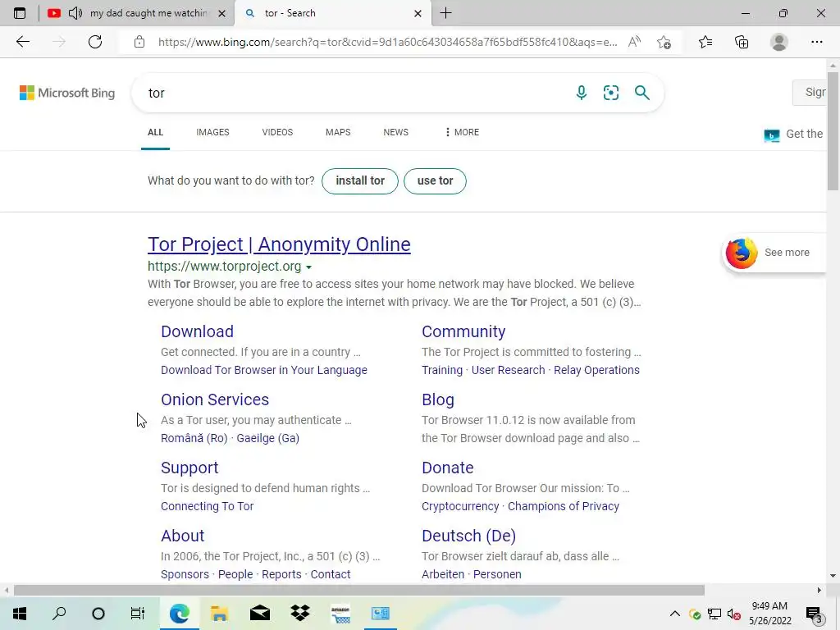The width and height of the screenshot is (840, 630).
Task: Click the Microsoft Bing logo
Action: pyautogui.click(x=67, y=93)
